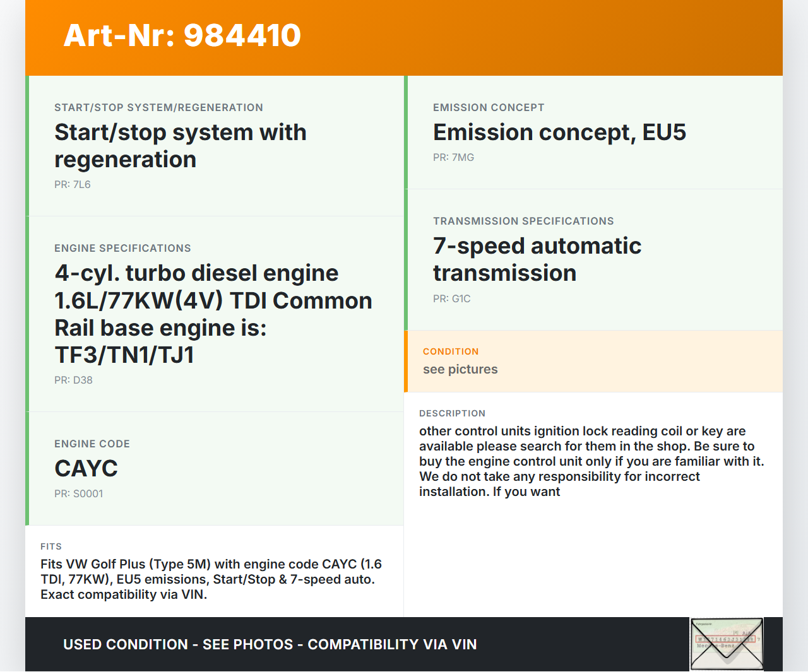808x672 pixels.
Task: Click the ENGINE SPECIFICATIONS section label
Action: [x=122, y=248]
